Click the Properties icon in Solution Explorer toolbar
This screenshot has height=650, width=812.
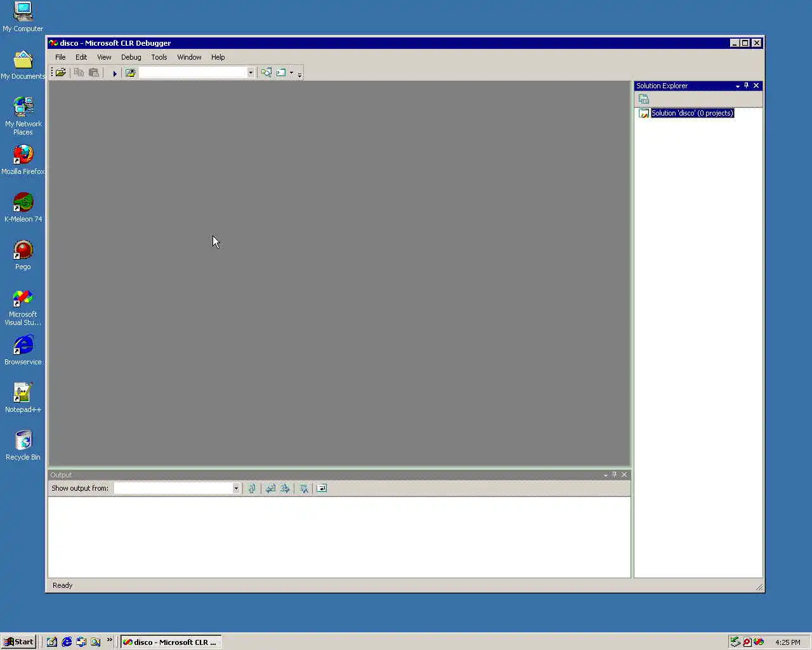tap(644, 99)
